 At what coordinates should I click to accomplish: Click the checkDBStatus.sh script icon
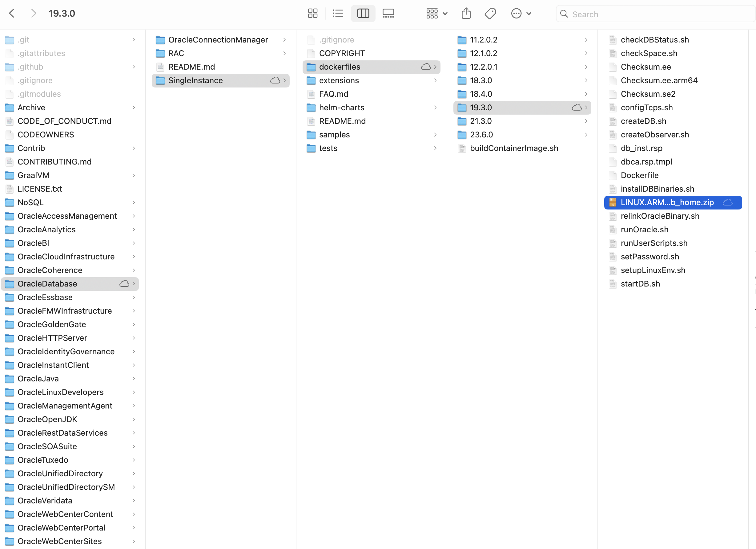click(613, 40)
